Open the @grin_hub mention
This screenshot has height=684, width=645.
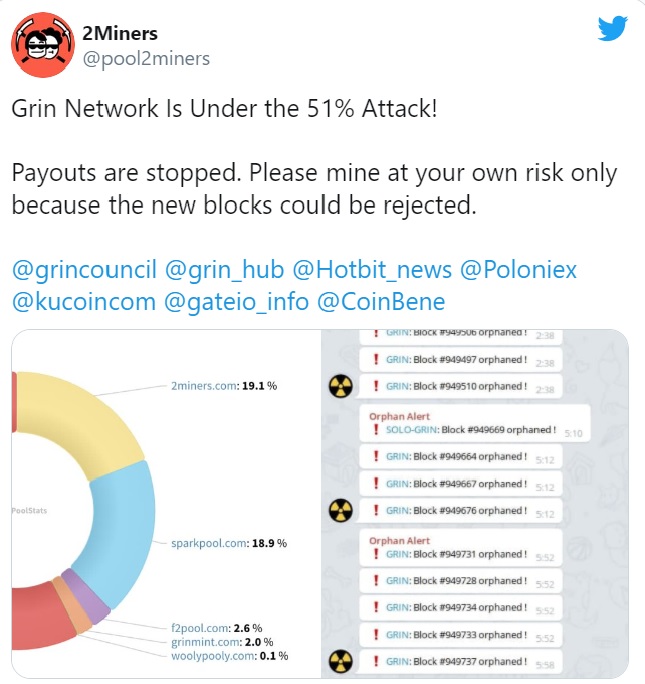pyautogui.click(x=225, y=270)
